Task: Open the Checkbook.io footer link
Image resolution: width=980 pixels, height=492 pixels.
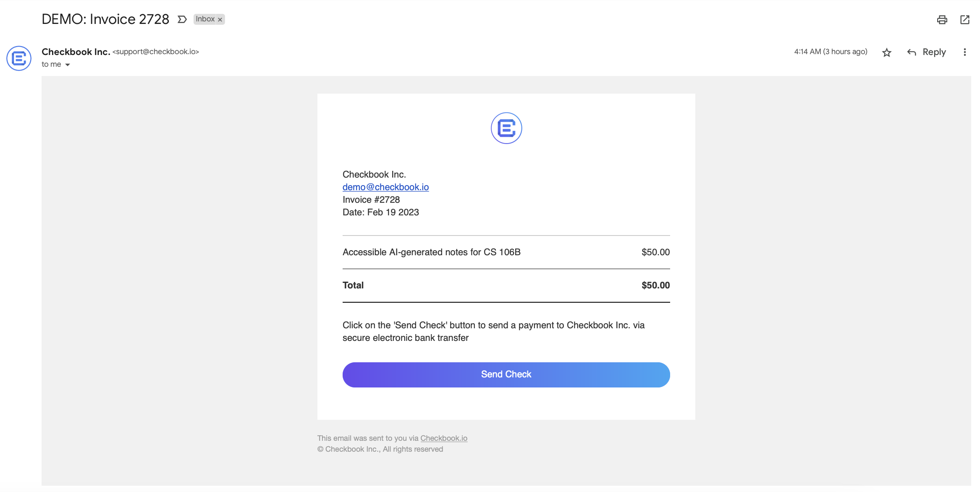Action: 443,438
